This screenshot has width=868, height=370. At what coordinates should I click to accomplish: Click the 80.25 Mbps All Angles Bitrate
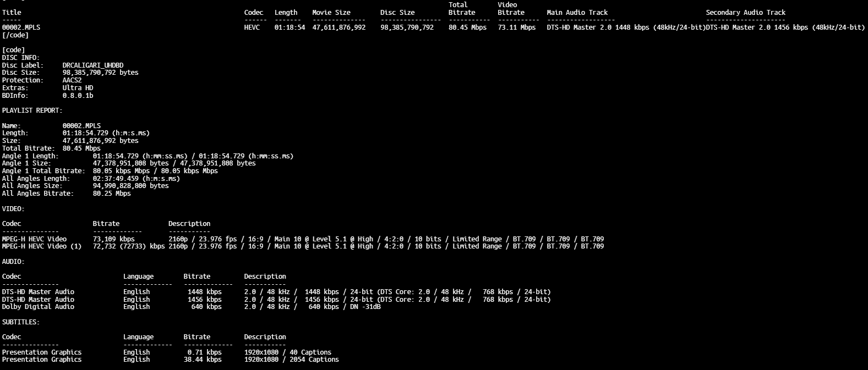(x=112, y=194)
